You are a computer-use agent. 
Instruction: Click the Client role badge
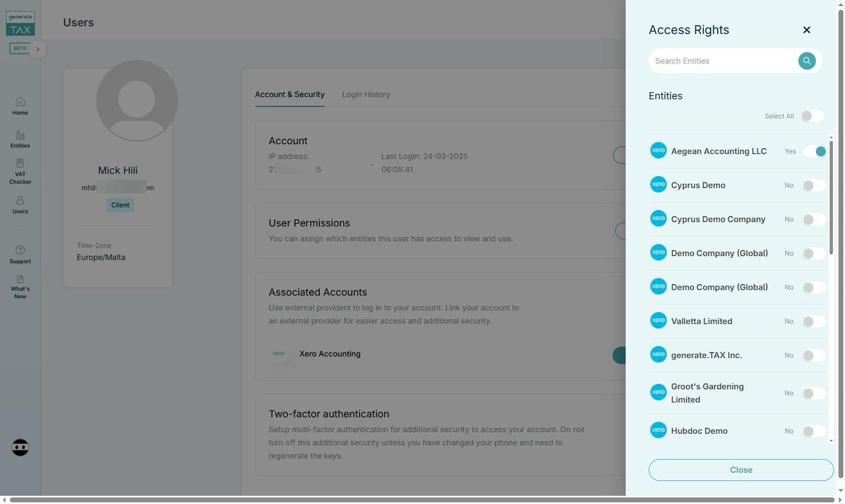click(120, 205)
